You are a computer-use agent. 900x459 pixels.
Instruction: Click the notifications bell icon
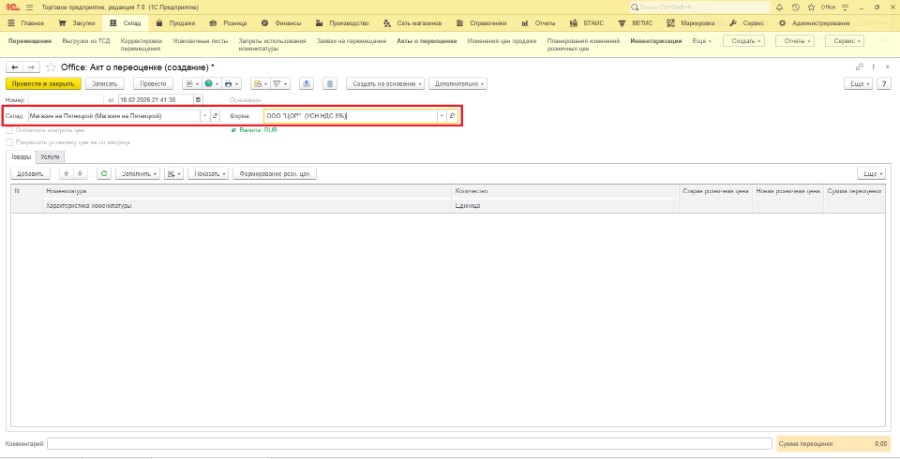click(x=779, y=7)
